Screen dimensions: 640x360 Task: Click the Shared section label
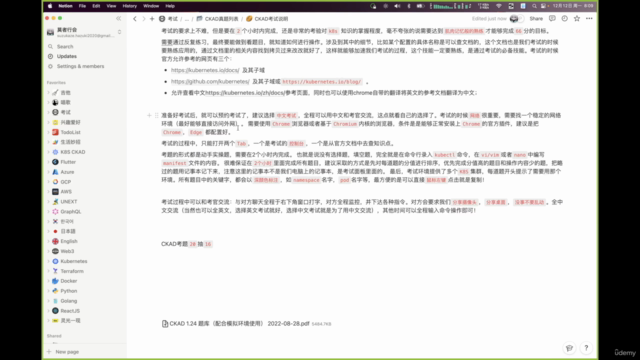click(54, 336)
